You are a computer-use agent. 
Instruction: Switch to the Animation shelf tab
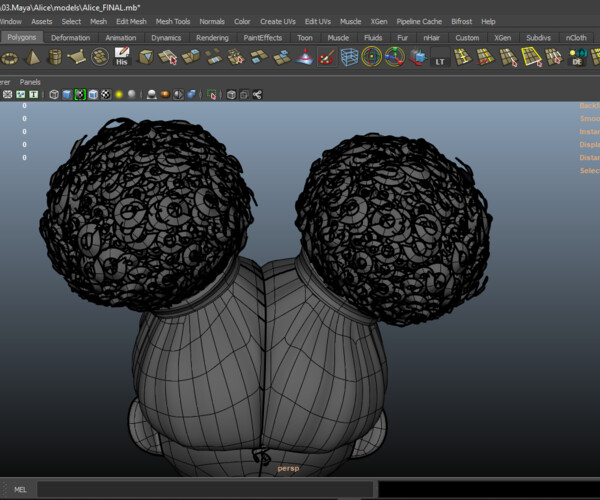[x=121, y=38]
